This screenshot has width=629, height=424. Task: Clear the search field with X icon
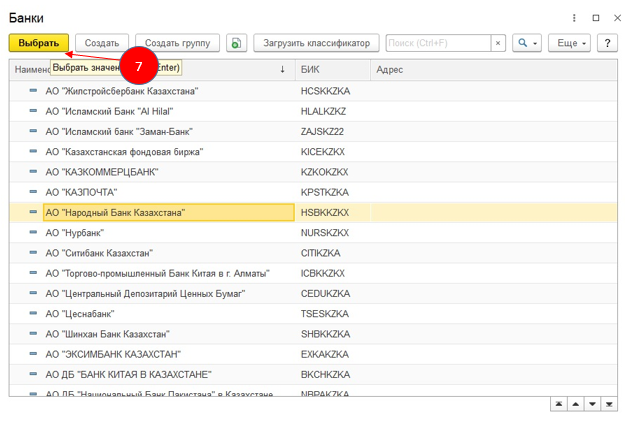[x=498, y=43]
